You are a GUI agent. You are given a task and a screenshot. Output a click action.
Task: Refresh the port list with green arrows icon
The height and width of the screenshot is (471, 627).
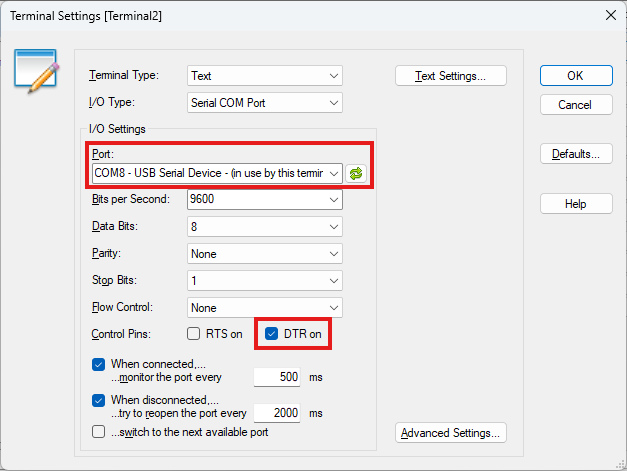[355, 174]
